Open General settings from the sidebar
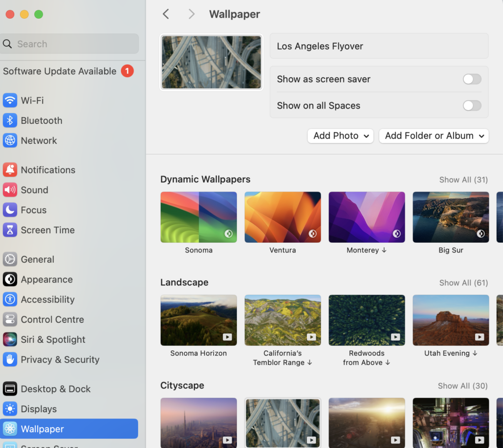This screenshot has height=448, width=503. tap(38, 259)
